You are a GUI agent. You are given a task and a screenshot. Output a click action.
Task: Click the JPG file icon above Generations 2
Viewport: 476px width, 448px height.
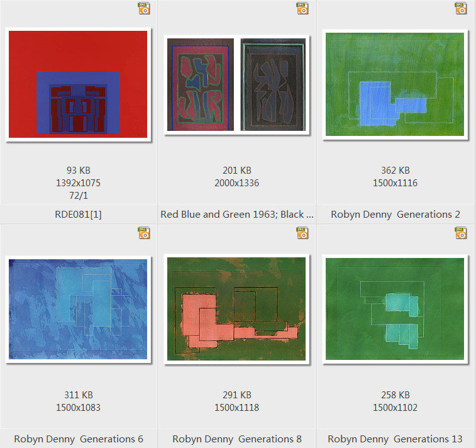click(461, 8)
